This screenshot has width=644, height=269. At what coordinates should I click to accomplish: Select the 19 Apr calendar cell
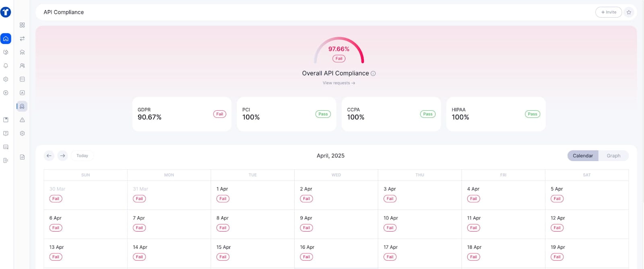586,253
